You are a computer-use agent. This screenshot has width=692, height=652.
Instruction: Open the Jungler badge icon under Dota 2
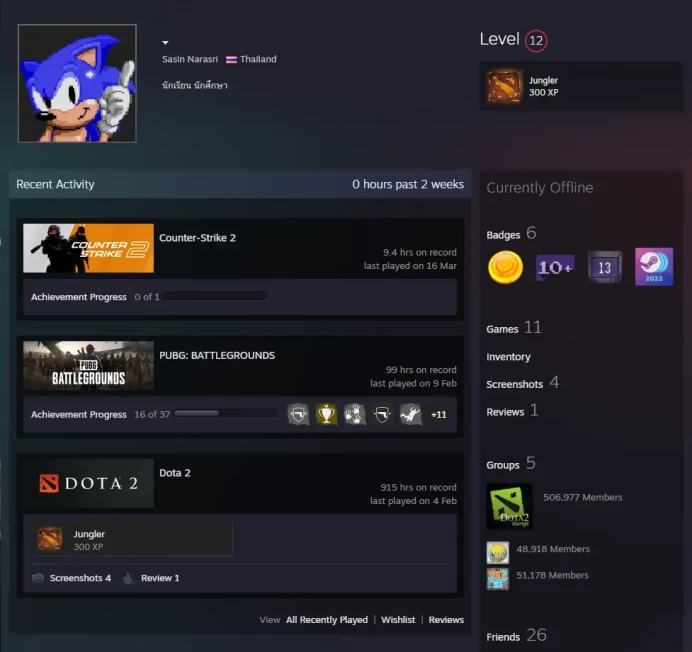pos(49,539)
